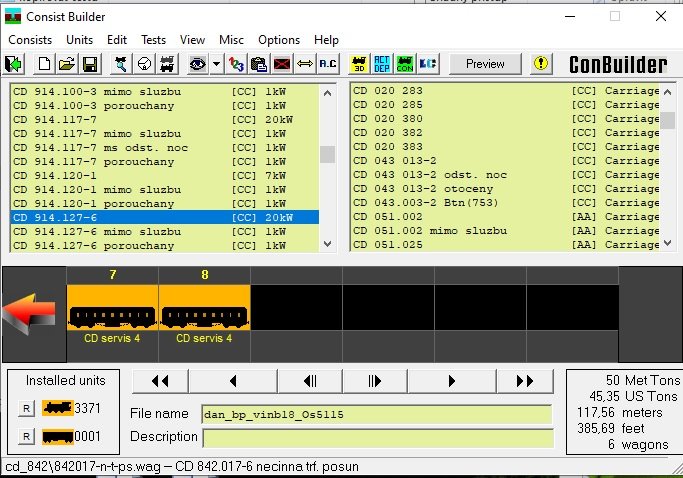Open the Tests menu
The height and width of the screenshot is (478, 683).
coord(153,40)
